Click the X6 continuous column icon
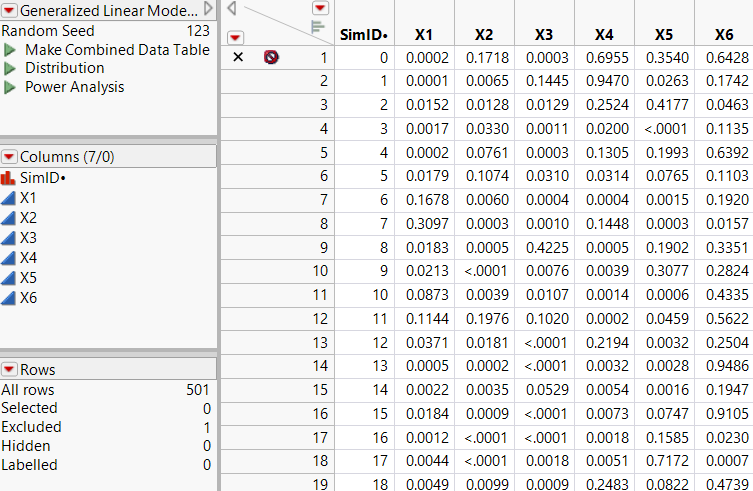The image size is (753, 491). [9, 298]
